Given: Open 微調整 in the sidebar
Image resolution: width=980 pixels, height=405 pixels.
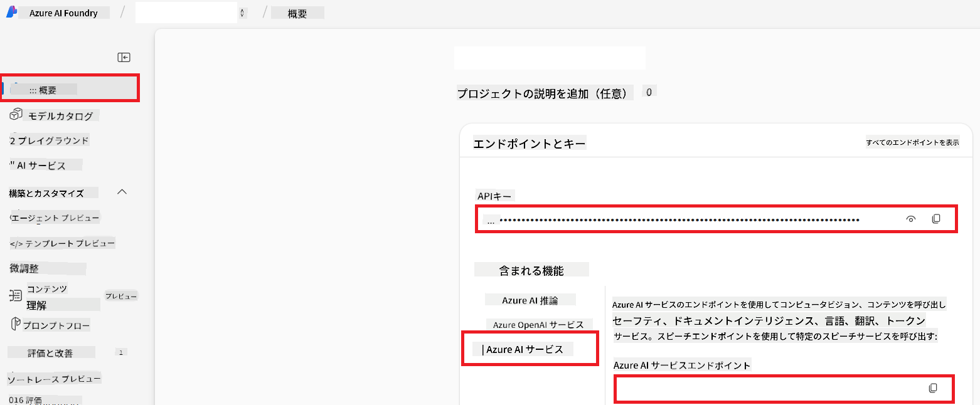Looking at the screenshot, I should point(24,268).
